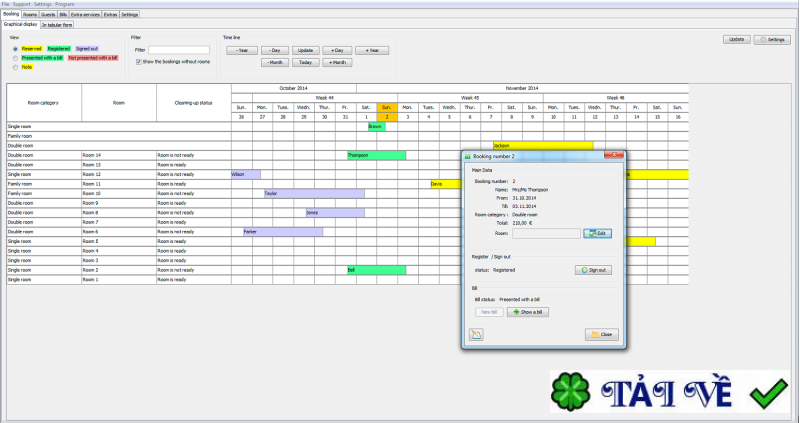Click the + Year timeline button
800x423 pixels.
372,51
